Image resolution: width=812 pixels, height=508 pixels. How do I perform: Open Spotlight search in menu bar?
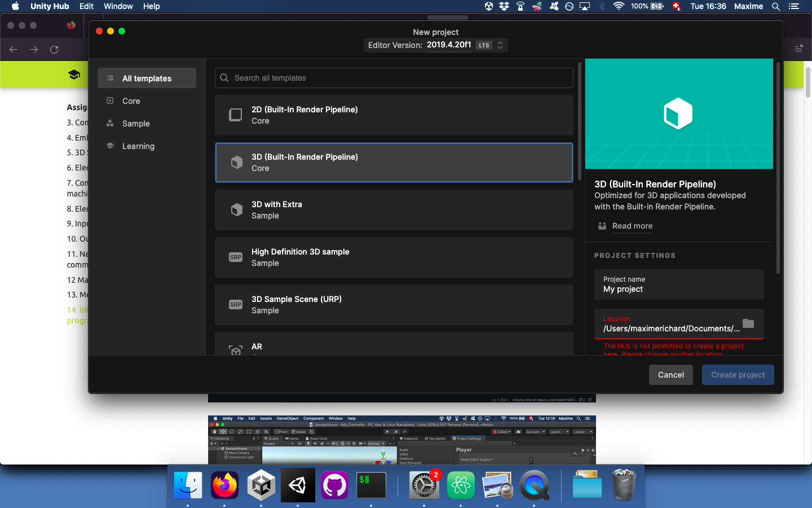(776, 6)
